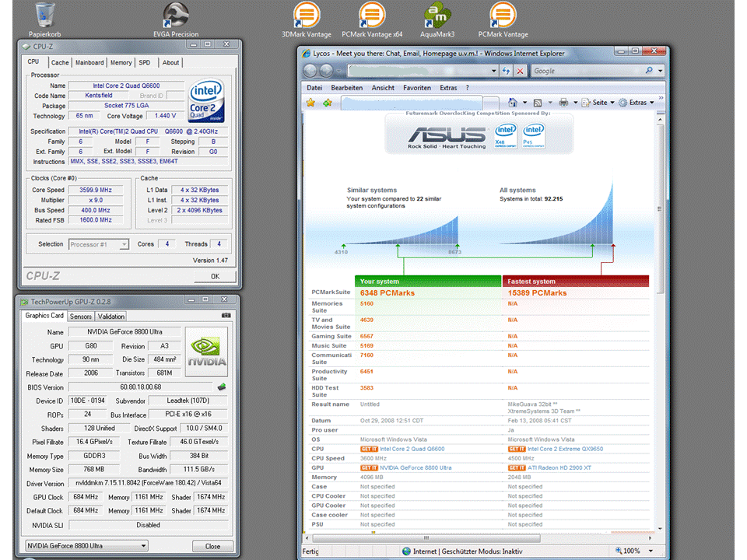747x560 pixels.
Task: Open the Bearbeiten menu
Action: 347,88
